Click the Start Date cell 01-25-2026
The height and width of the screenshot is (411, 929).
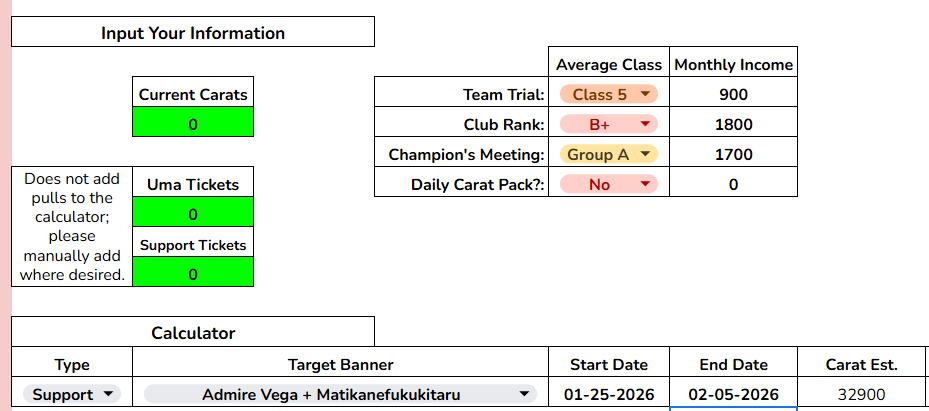(x=609, y=394)
